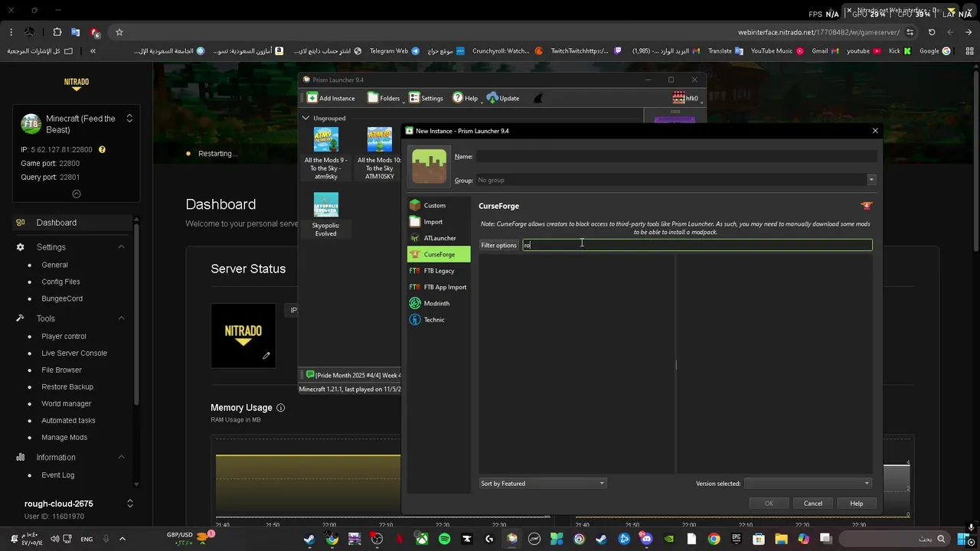Click the pencil edit icon on the Nitrado logo

click(x=266, y=355)
